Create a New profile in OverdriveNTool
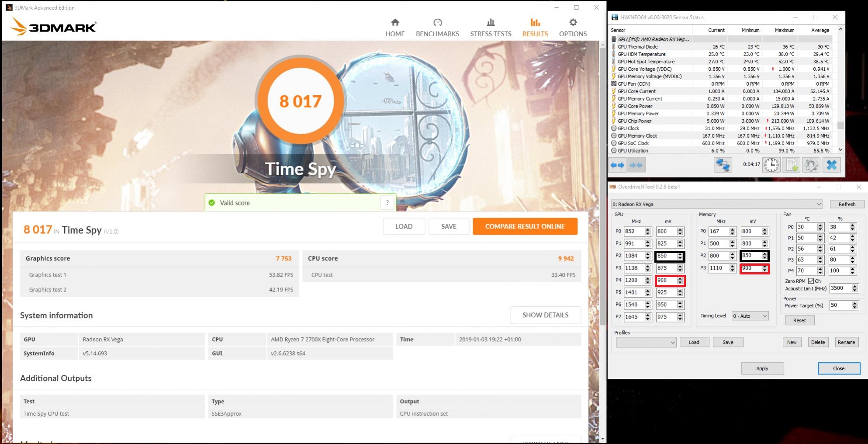Viewport: 868px width, 444px height. 792,343
